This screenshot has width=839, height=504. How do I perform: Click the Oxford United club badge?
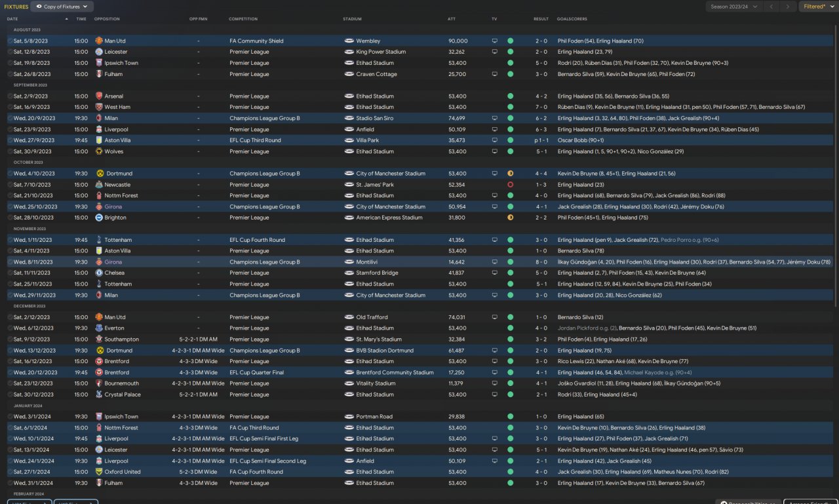pyautogui.click(x=99, y=472)
